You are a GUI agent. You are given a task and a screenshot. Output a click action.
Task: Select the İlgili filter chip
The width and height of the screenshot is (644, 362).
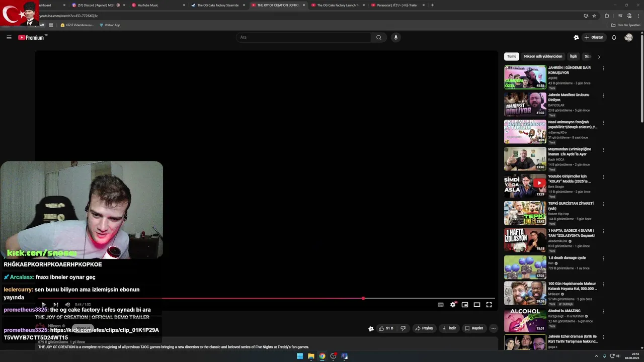pyautogui.click(x=573, y=56)
